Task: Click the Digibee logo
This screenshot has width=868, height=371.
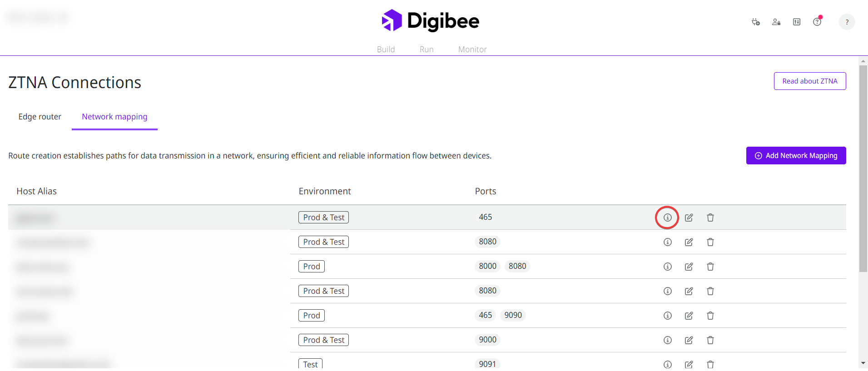Action: (x=430, y=21)
